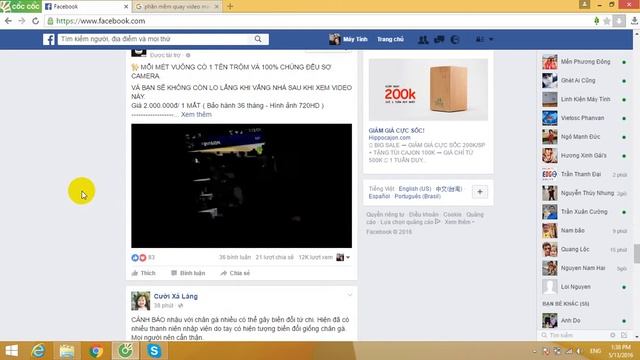This screenshot has height=360, width=640.
Task: Open the messages icon
Action: pyautogui.click(x=439, y=40)
